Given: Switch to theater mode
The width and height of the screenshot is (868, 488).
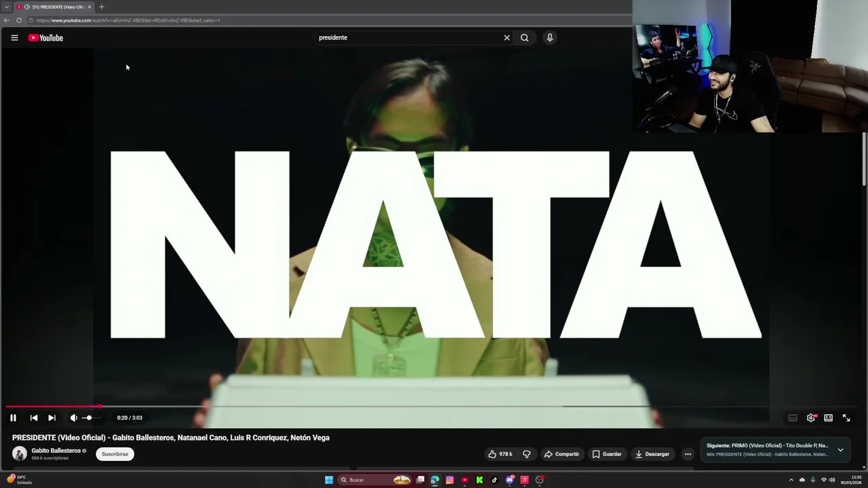Looking at the screenshot, I should click(828, 418).
